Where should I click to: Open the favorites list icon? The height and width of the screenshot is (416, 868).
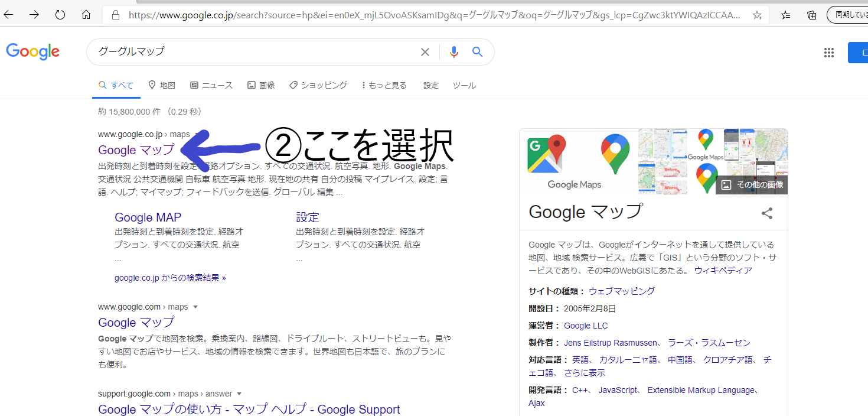pyautogui.click(x=785, y=15)
